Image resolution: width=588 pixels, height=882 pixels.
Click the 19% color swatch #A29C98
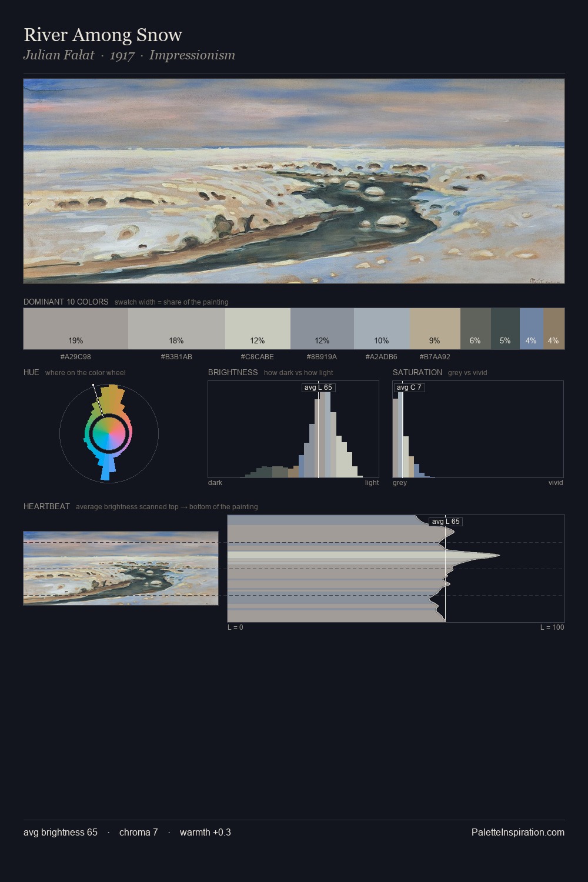click(76, 329)
